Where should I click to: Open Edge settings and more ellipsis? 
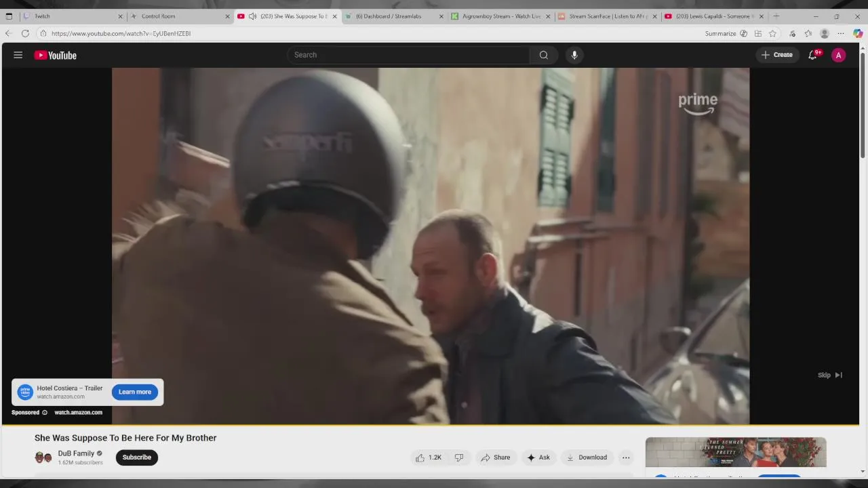(842, 33)
